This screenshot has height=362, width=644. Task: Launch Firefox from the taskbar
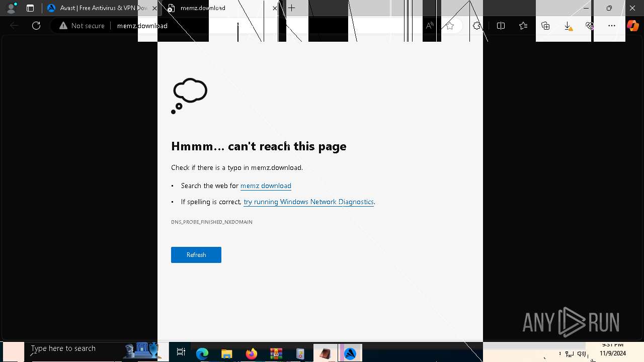click(x=251, y=353)
